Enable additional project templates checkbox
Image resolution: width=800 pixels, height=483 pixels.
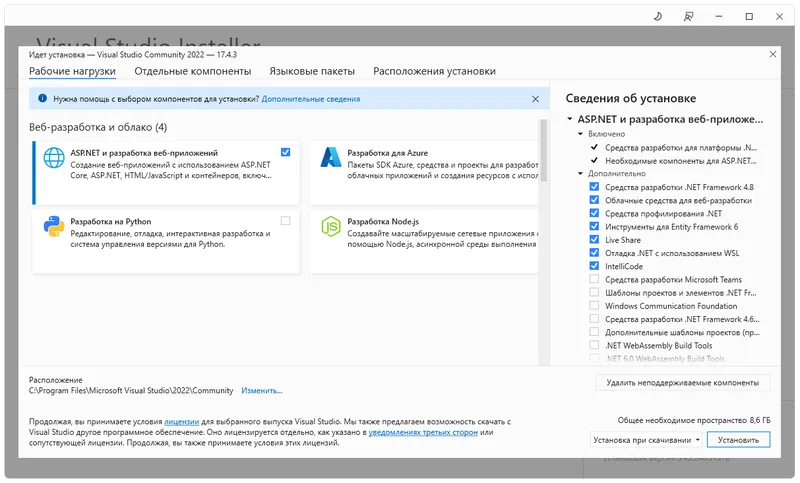[594, 332]
